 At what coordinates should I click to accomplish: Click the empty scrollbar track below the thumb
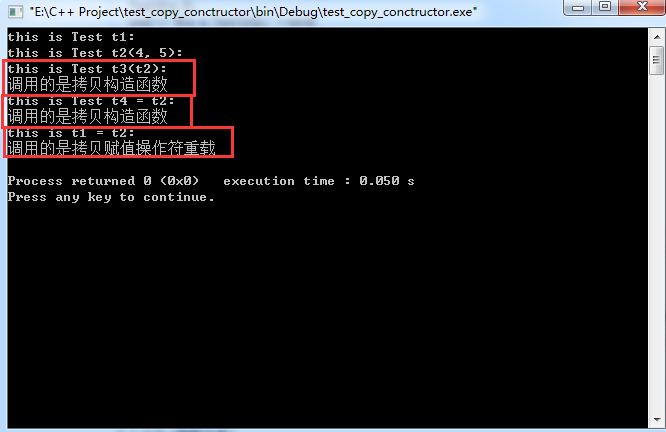tap(657, 242)
